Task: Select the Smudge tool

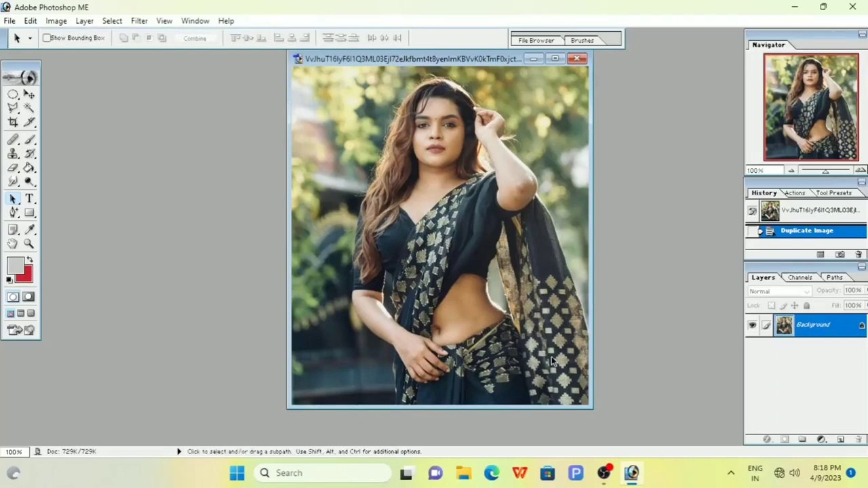Action: (x=13, y=182)
